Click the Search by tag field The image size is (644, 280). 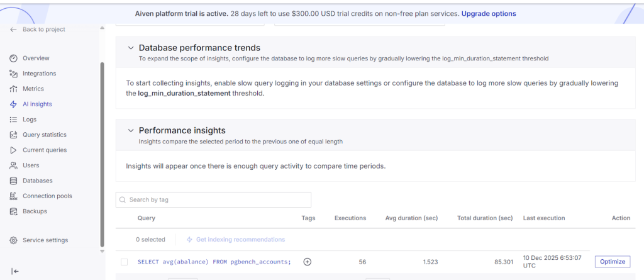click(x=214, y=199)
